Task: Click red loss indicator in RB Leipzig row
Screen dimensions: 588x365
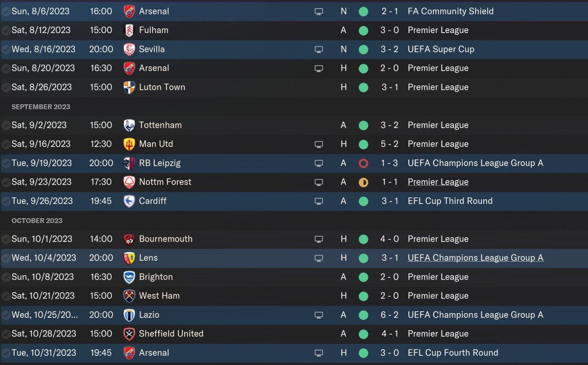Action: [363, 163]
